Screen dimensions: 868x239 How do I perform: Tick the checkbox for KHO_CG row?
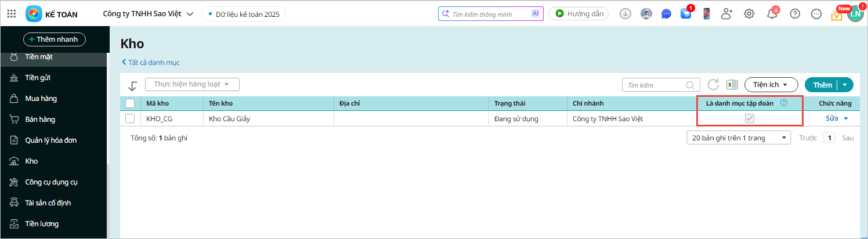click(130, 119)
